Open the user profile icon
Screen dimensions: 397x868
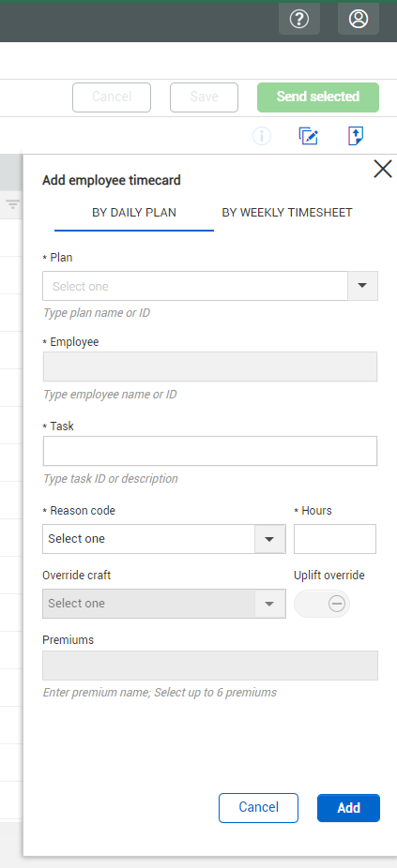(359, 20)
